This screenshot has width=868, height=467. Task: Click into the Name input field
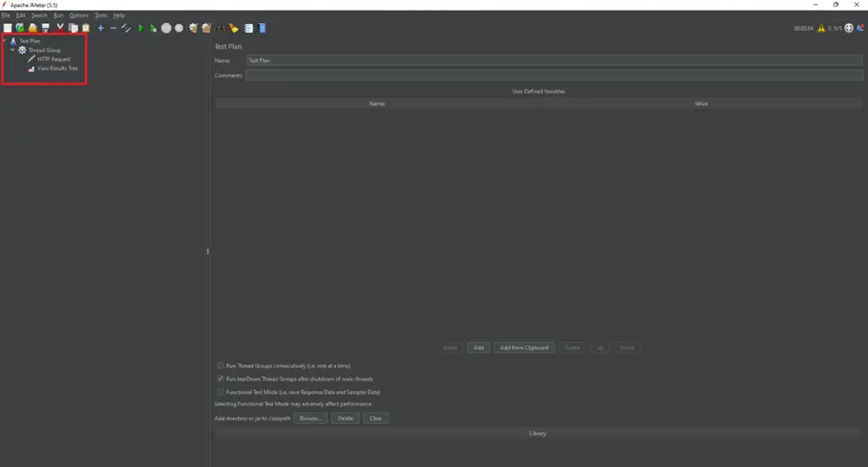[554, 60]
